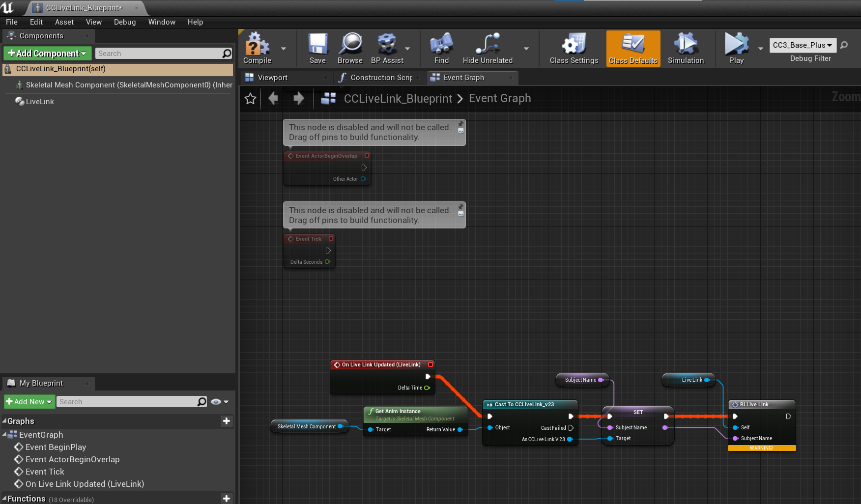This screenshot has width=861, height=504.
Task: Open Play options dropdown arrow
Action: pyautogui.click(x=761, y=48)
